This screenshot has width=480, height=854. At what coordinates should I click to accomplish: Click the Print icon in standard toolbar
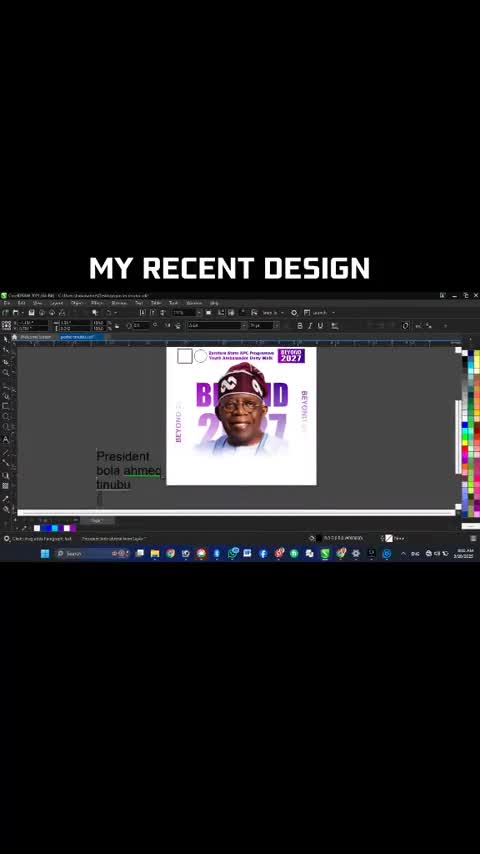(61, 313)
